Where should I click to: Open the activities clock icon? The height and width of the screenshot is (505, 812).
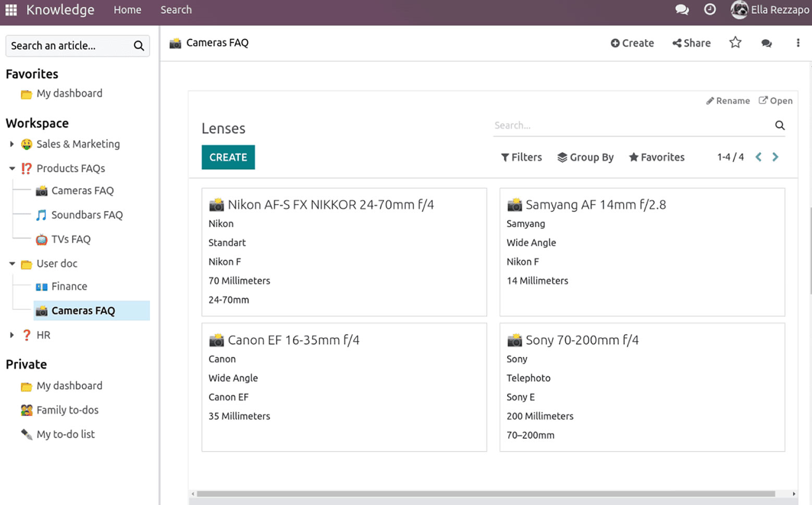coord(710,9)
